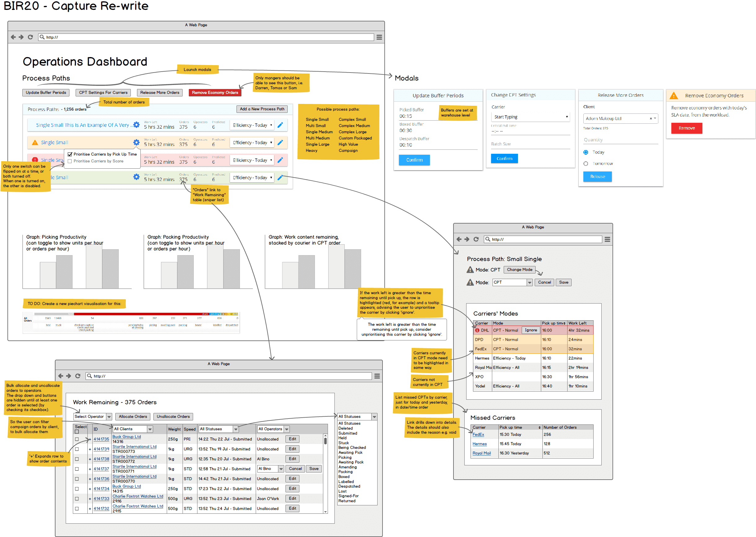Open Carrier Start Typing dropdown in CPT modal

[x=531, y=117]
